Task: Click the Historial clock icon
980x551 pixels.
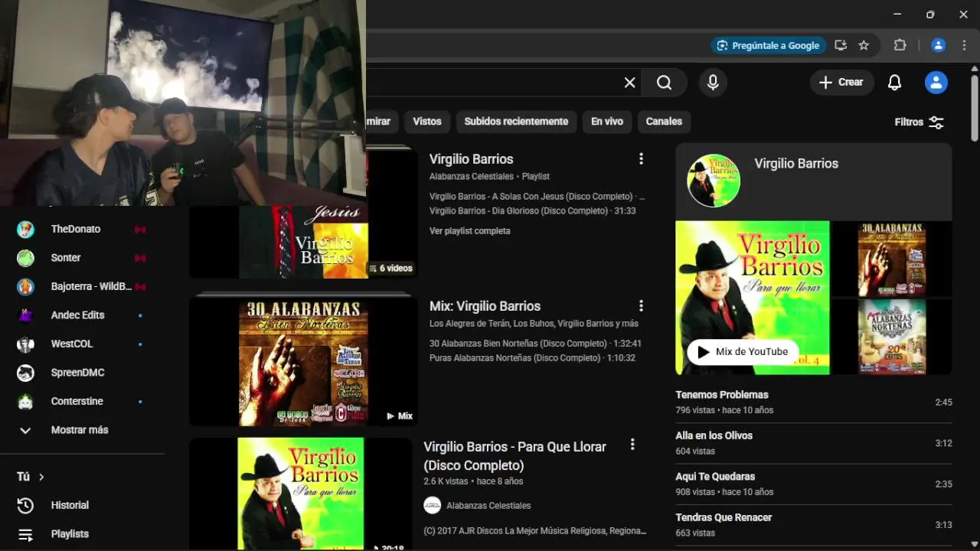Action: click(25, 505)
